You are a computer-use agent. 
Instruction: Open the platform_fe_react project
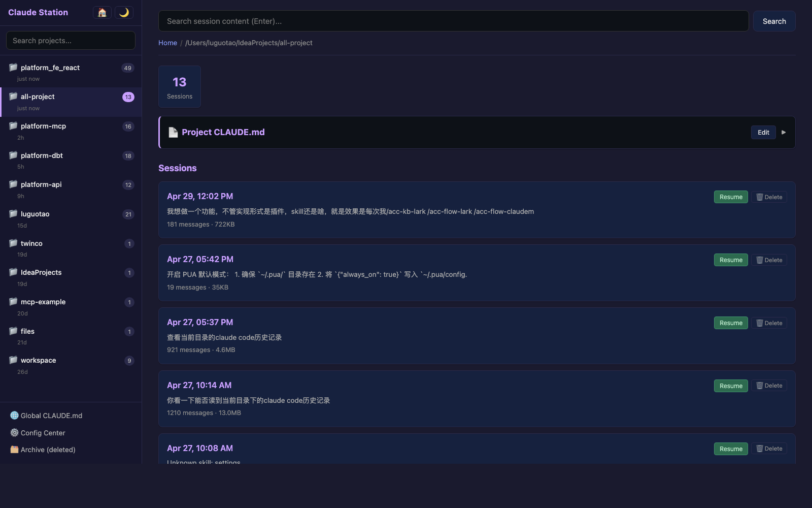click(x=71, y=73)
